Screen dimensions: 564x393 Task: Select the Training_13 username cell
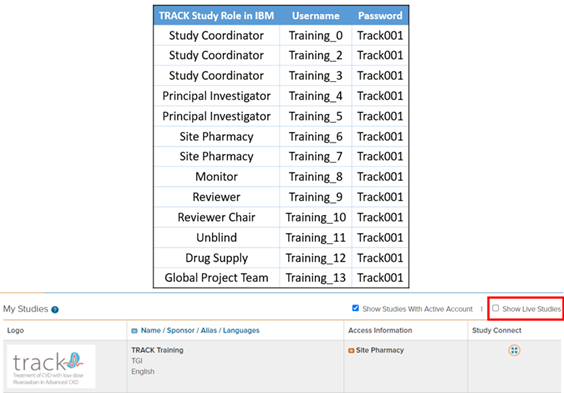(315, 278)
